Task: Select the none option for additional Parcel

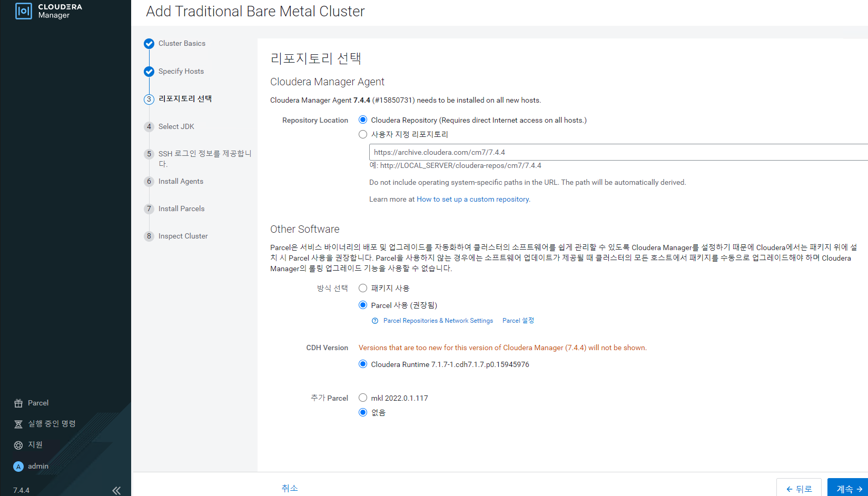Action: [x=363, y=412]
